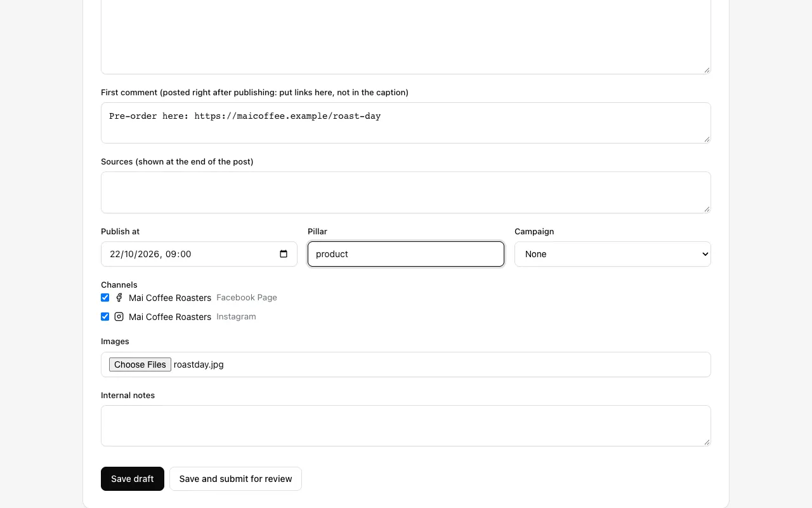Grab the First comment resize handle
This screenshot has height=508, width=812.
pos(707,139)
